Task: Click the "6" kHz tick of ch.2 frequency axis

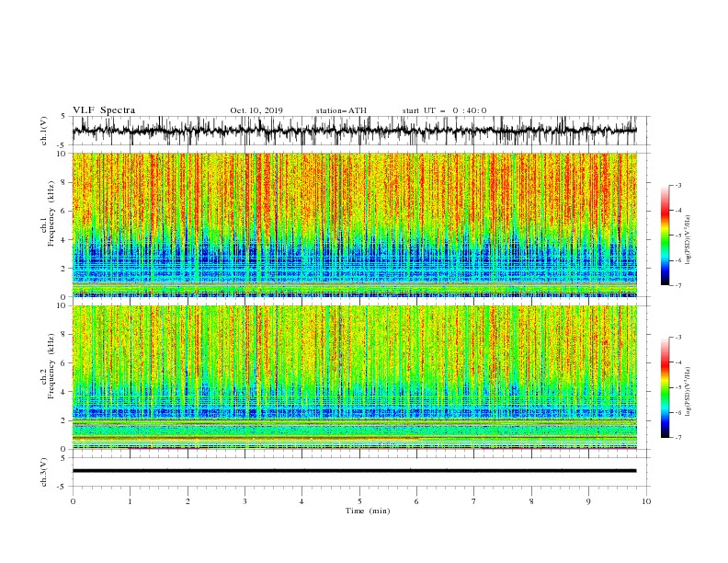Action: pyautogui.click(x=63, y=362)
